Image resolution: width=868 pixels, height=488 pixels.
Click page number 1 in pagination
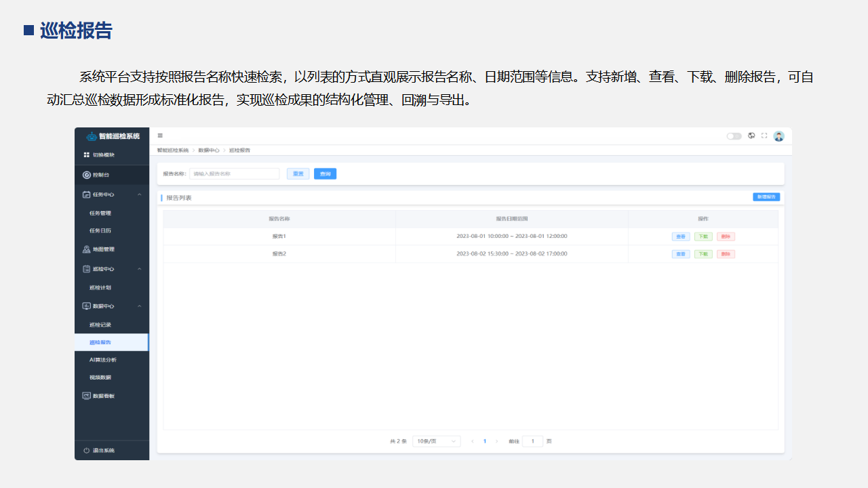tap(484, 441)
